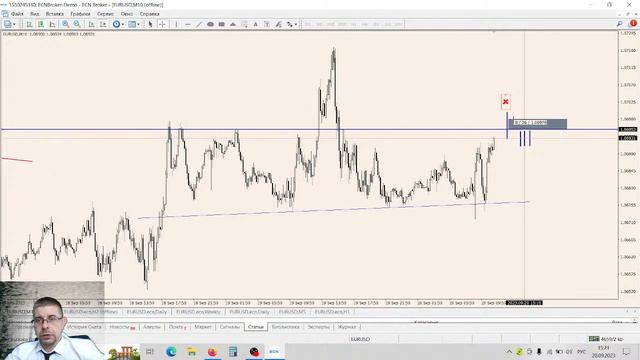
Task: Open the Сервис menu
Action: pos(105,14)
